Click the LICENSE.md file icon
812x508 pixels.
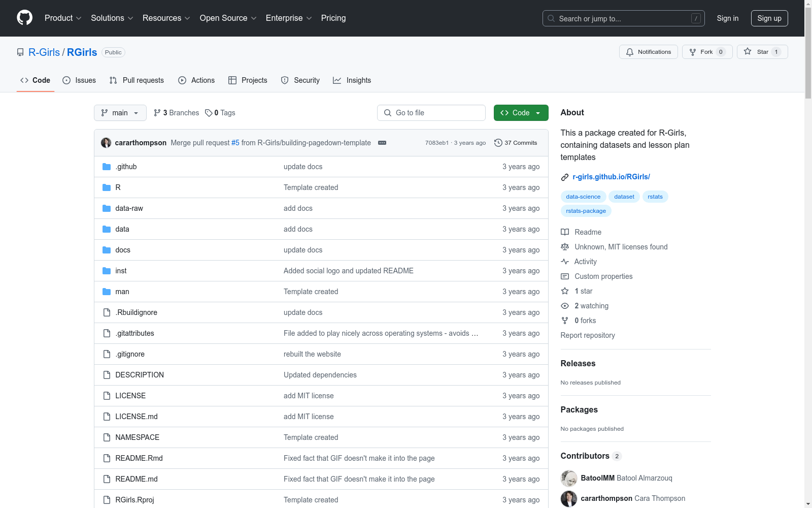pyautogui.click(x=107, y=417)
